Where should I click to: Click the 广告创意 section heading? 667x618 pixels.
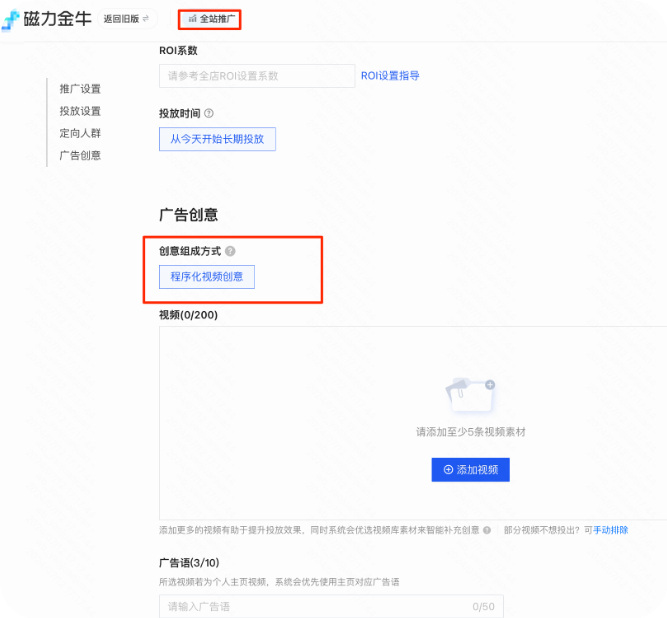pos(188,214)
